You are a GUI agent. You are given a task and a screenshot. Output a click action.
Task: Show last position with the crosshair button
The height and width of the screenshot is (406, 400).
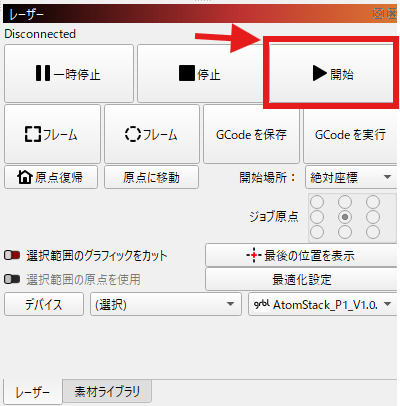pyautogui.click(x=301, y=255)
